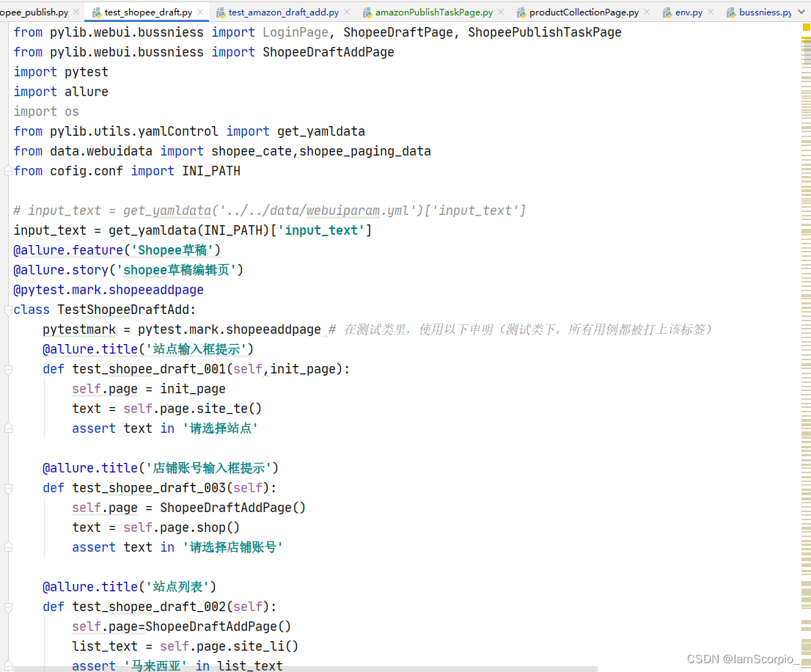The height and width of the screenshot is (672, 811).
Task: Collapse the test_shopee_draft_001 method via gutter arrow
Action: click(x=8, y=370)
